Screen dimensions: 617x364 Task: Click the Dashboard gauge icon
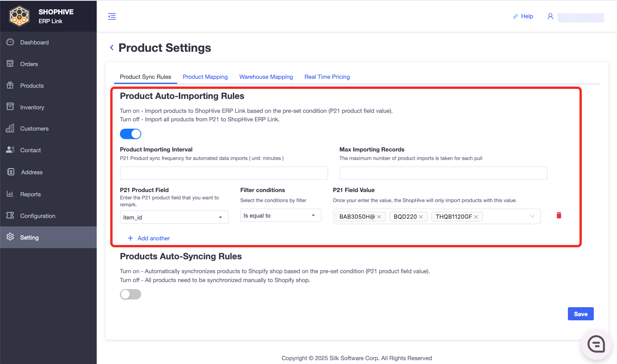click(10, 42)
